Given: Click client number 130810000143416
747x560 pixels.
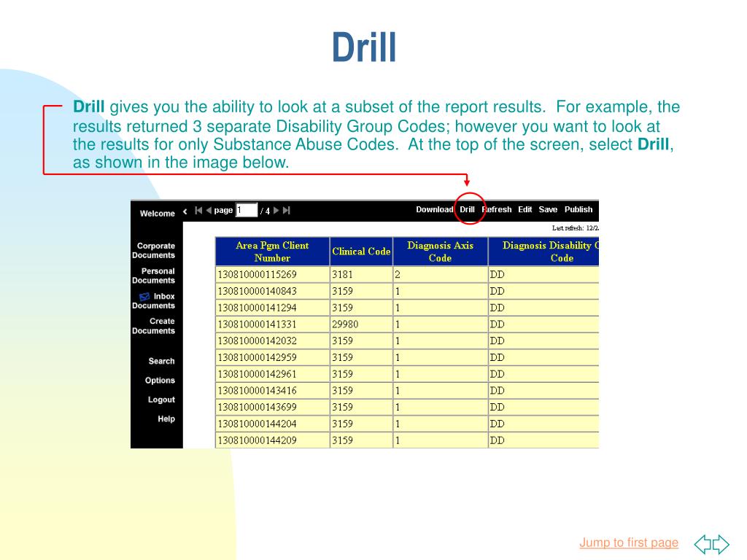Looking at the screenshot, I should coord(258,391).
